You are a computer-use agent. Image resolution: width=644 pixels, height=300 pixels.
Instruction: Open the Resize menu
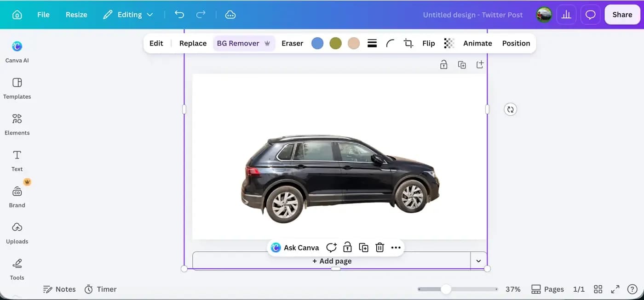point(76,15)
